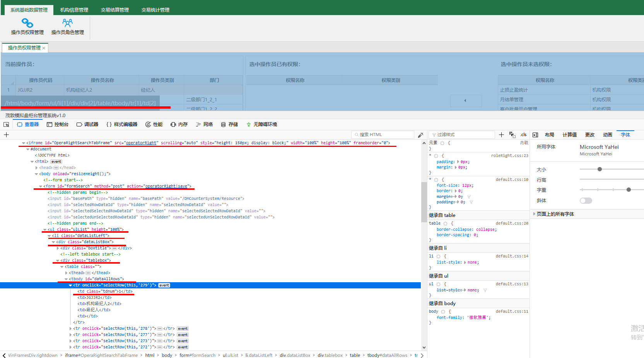This screenshot has width=644, height=358.
Task: Open 交易结算管理 menu tab
Action: point(115,10)
